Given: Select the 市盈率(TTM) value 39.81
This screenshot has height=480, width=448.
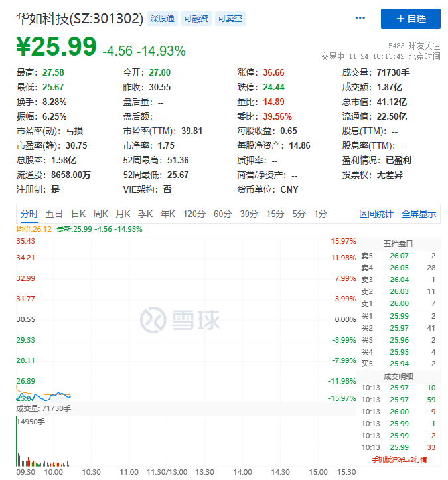Looking at the screenshot, I should coord(192,131).
